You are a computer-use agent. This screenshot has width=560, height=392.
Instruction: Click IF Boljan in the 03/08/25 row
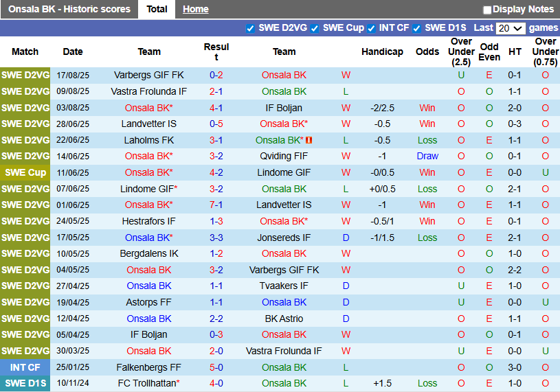pyautogui.click(x=284, y=108)
